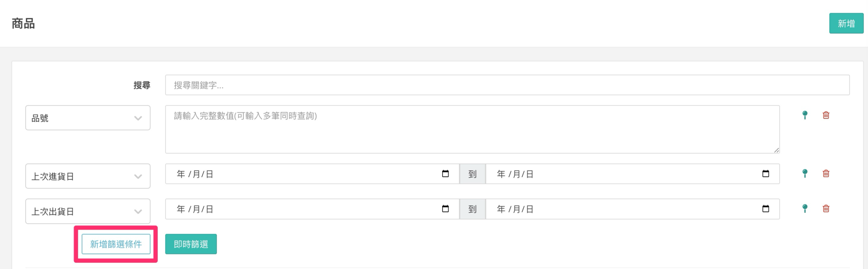Screen dimensions: 868x269
Task: Click the pin icon for 品號 filter
Action: 805,115
